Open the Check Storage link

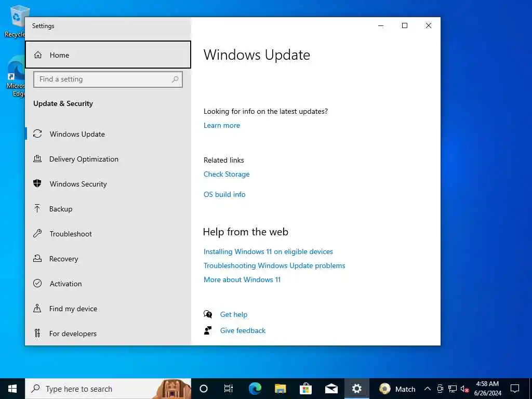[227, 174]
